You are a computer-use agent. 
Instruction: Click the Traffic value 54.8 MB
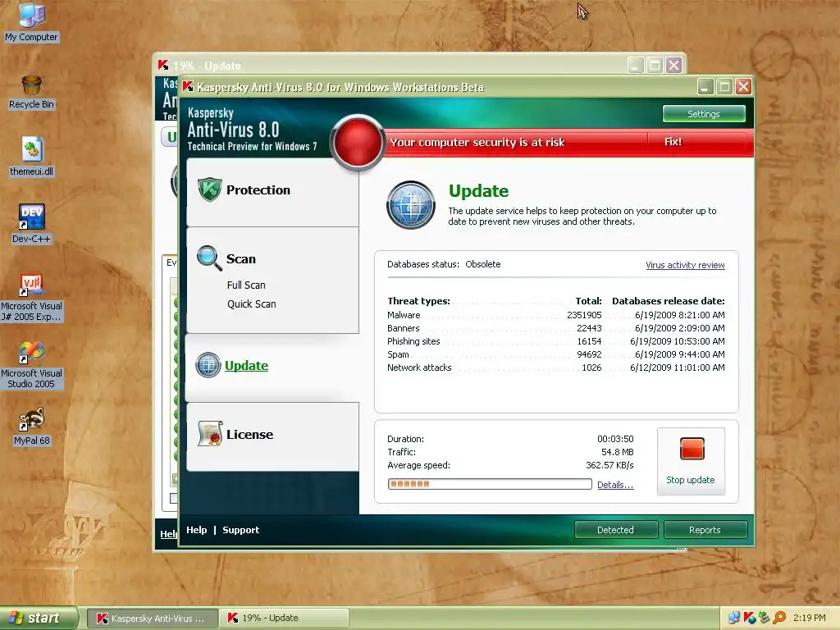click(x=617, y=452)
